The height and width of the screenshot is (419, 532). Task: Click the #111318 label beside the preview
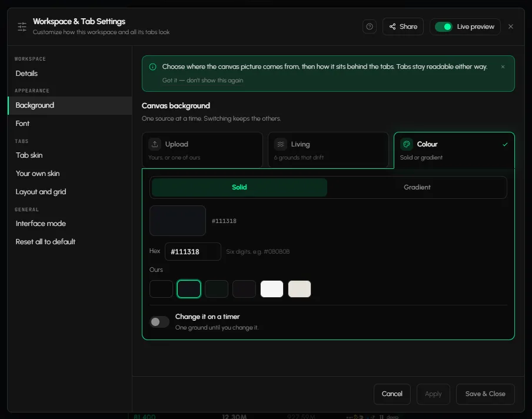pos(224,221)
